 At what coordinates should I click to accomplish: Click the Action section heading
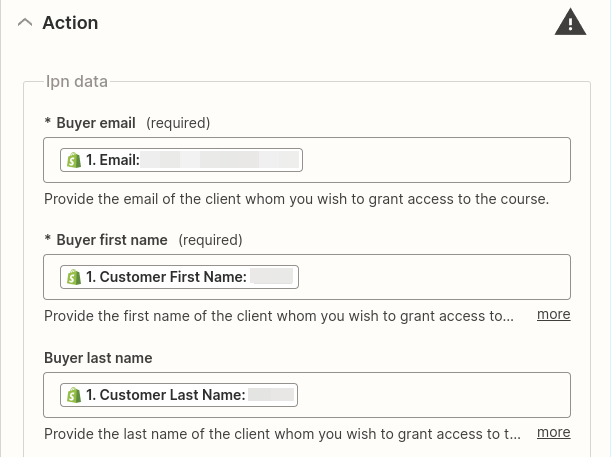[x=70, y=23]
